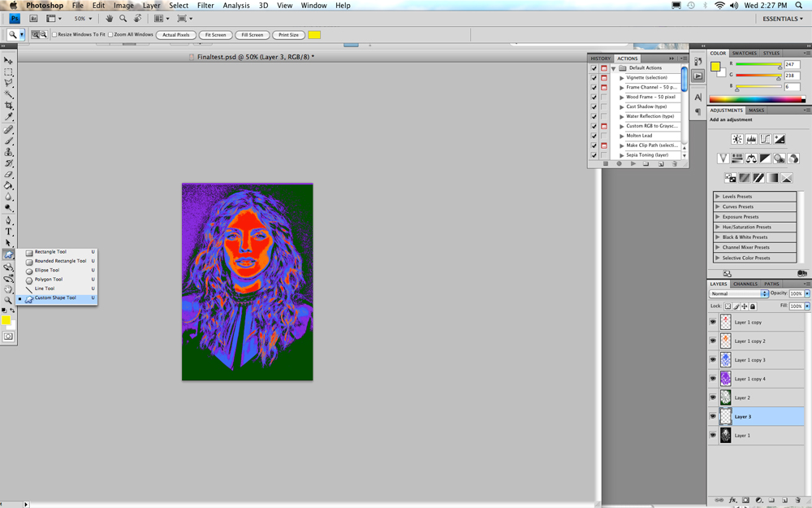Click the R value input field
The width and height of the screenshot is (812, 508).
(792, 64)
